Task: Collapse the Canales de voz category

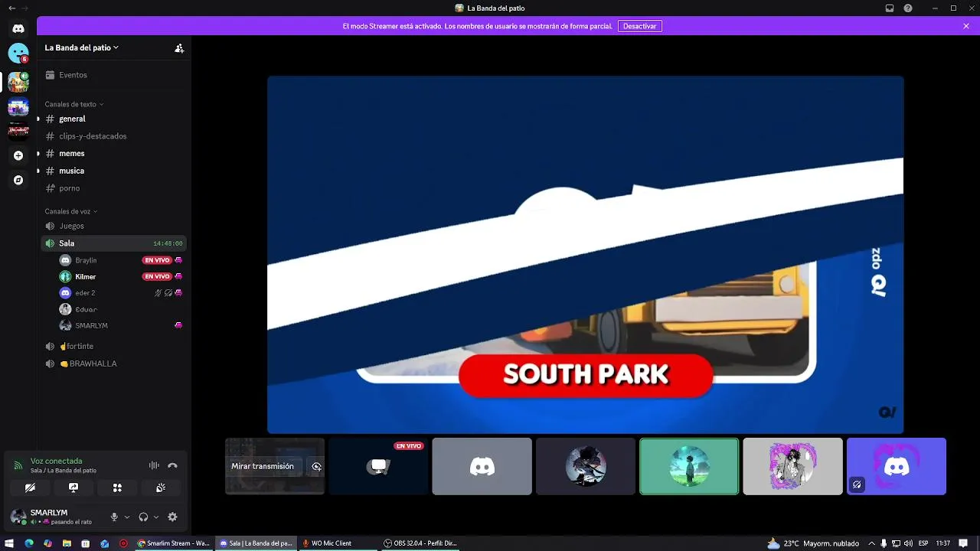Action: [70, 211]
